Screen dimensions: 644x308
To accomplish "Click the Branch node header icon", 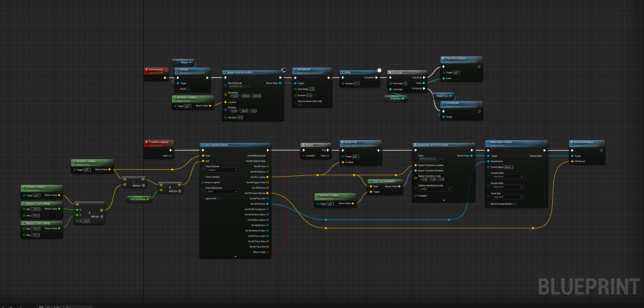I will pos(303,145).
